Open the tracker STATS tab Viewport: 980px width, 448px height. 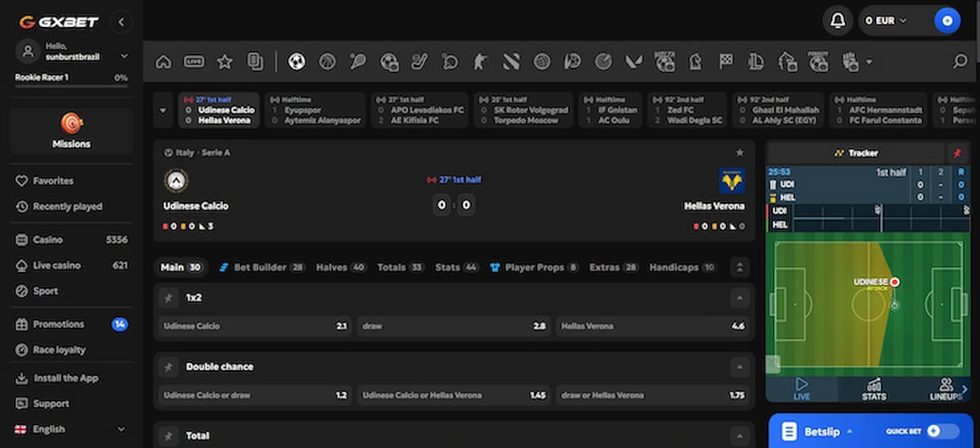pyautogui.click(x=874, y=389)
